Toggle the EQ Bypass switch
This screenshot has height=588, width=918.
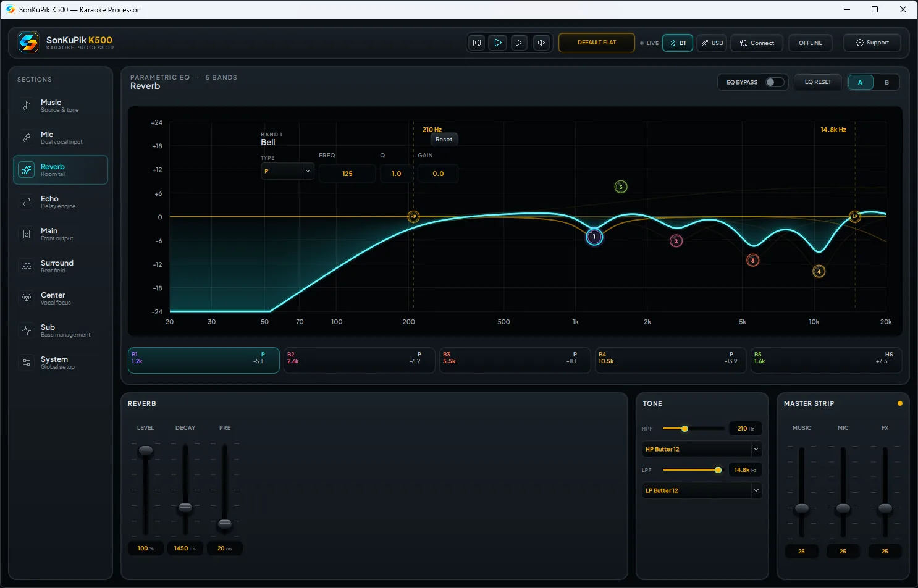[775, 82]
